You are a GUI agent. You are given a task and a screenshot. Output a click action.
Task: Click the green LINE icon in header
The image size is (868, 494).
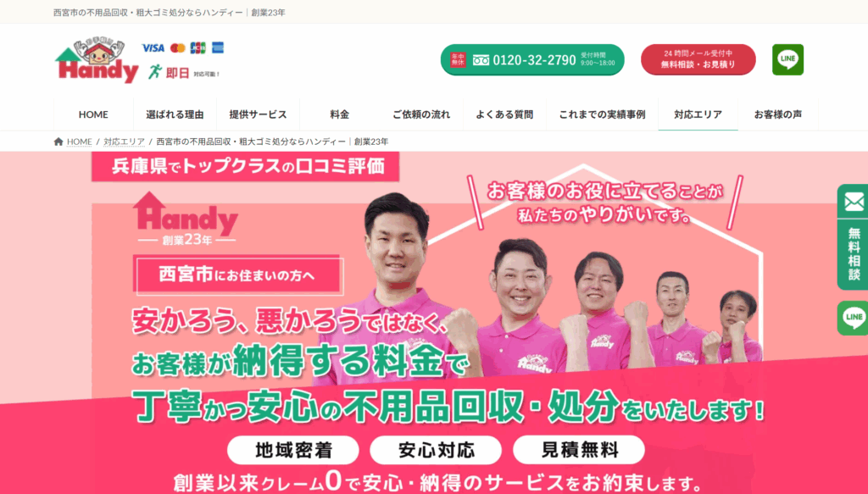tap(787, 59)
